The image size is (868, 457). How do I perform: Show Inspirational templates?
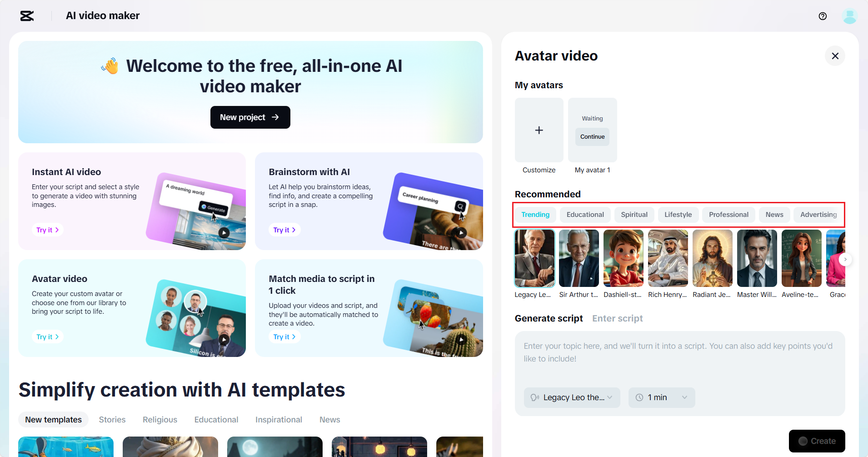point(279,419)
